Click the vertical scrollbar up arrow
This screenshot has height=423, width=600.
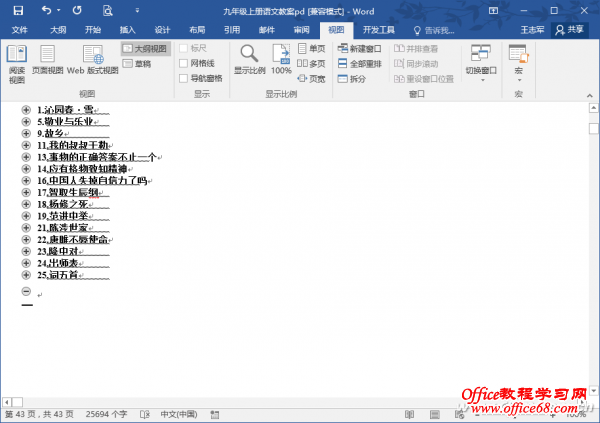tap(593, 108)
